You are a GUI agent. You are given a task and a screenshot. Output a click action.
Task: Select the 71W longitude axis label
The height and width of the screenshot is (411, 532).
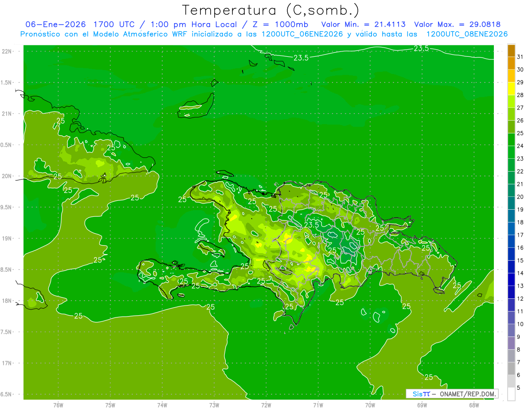pyautogui.click(x=318, y=405)
